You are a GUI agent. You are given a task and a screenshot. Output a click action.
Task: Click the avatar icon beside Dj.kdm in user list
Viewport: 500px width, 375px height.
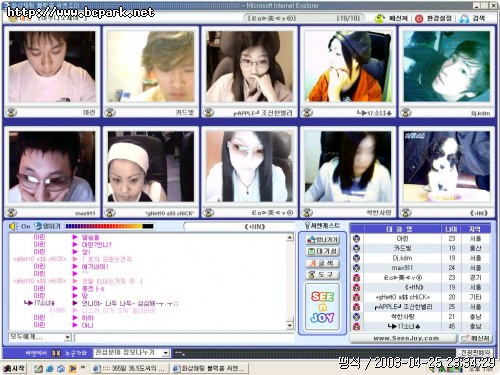click(357, 258)
